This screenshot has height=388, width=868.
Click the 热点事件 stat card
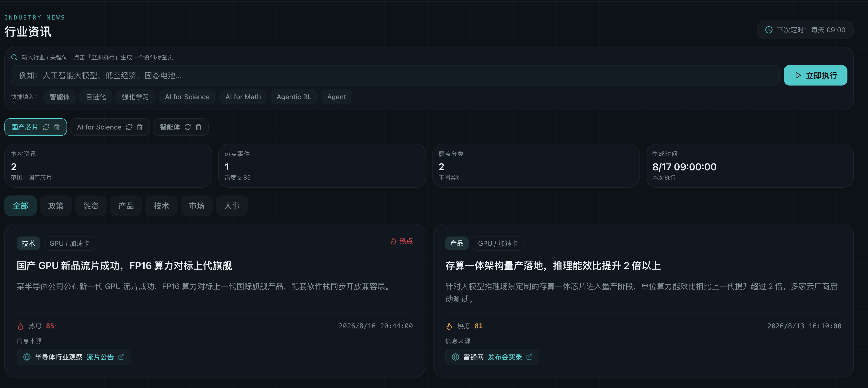(322, 166)
